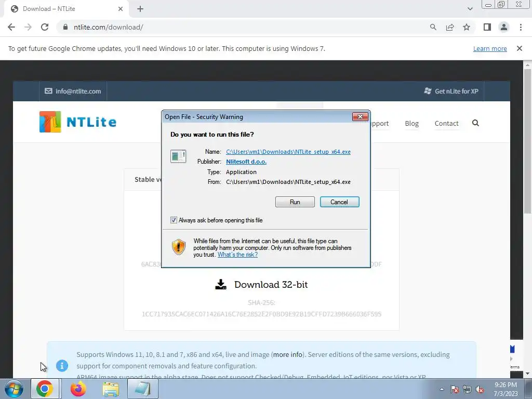Click Cancel in the security warning dialog
Image resolution: width=532 pixels, height=399 pixels.
[339, 202]
